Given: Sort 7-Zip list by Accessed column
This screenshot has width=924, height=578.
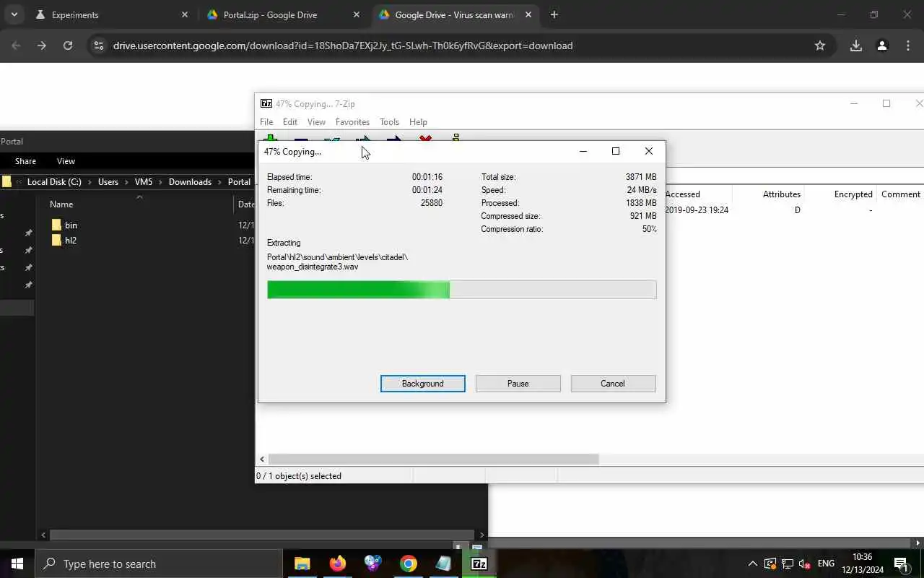Looking at the screenshot, I should click(682, 194).
